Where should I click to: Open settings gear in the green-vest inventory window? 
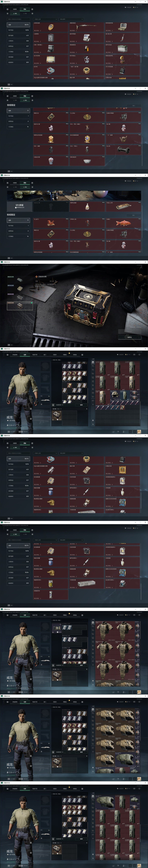[139, 354]
